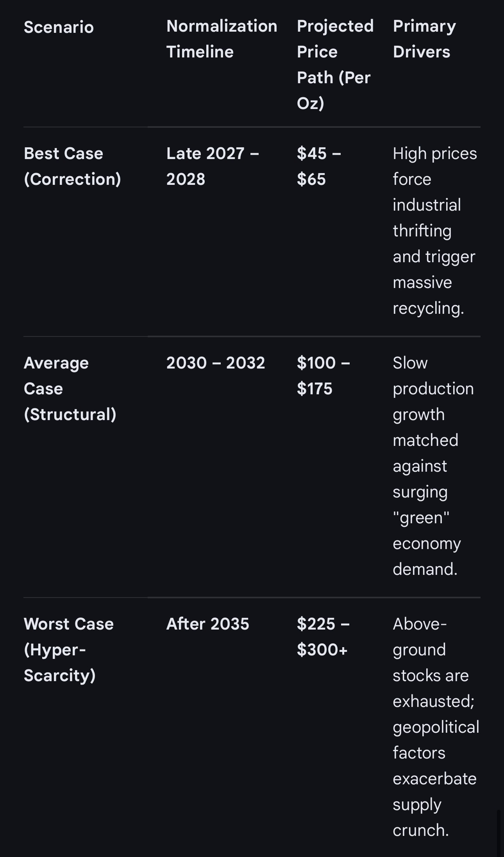Click the $100 – $175 price cell

click(323, 376)
